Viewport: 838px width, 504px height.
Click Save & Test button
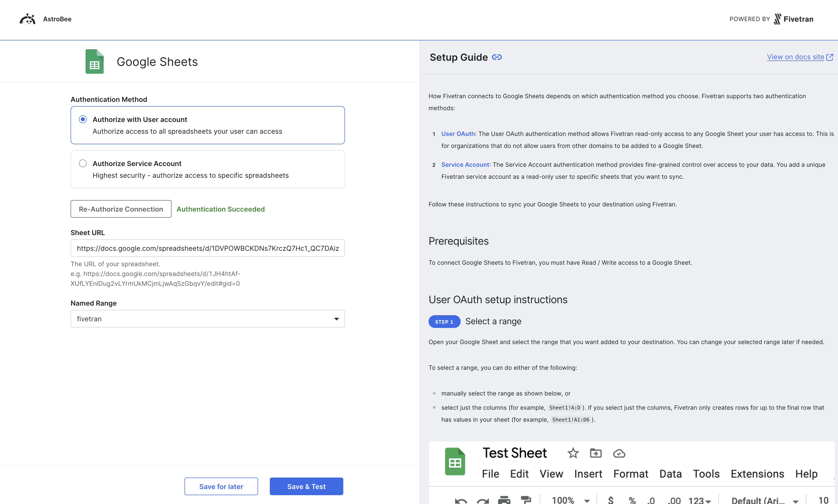click(306, 486)
